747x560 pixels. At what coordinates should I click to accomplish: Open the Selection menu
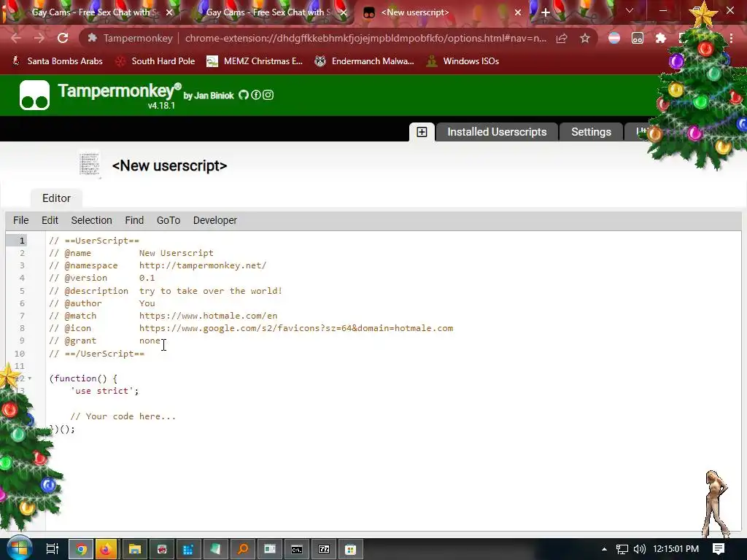pyautogui.click(x=91, y=220)
